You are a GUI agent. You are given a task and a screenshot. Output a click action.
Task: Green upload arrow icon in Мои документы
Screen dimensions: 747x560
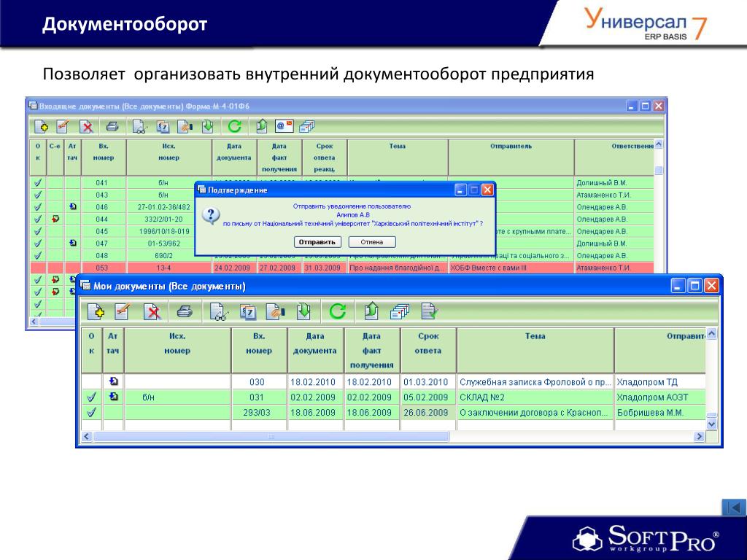coord(371,311)
